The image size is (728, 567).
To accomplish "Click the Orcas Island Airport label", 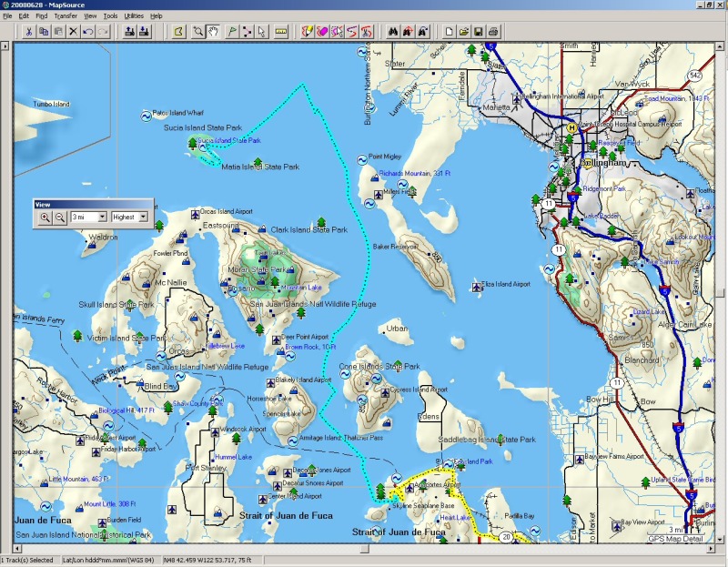I will [226, 211].
